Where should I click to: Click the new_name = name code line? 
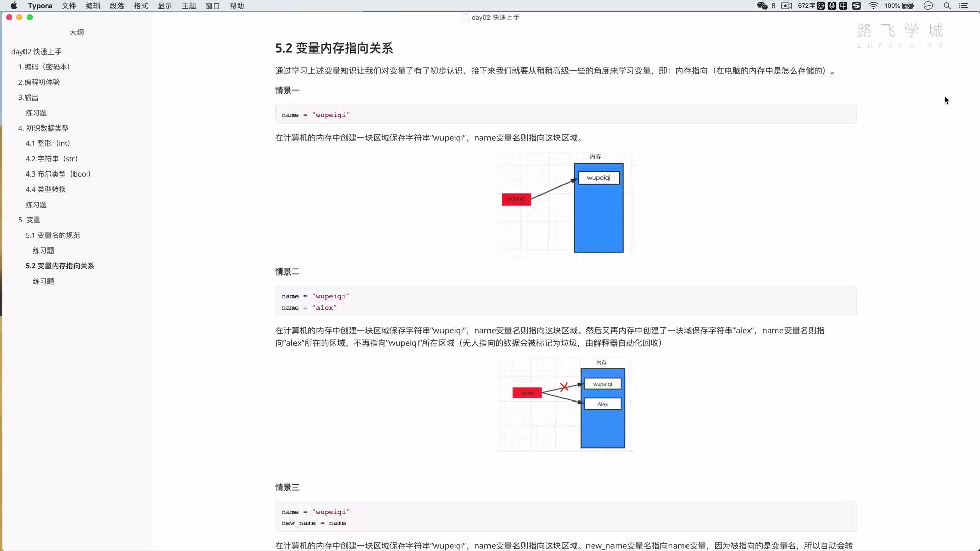[x=313, y=523]
